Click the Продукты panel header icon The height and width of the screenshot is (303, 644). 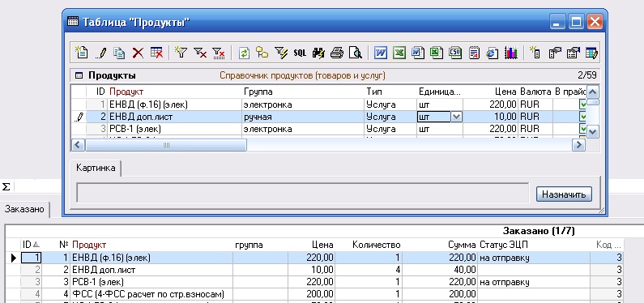point(79,75)
